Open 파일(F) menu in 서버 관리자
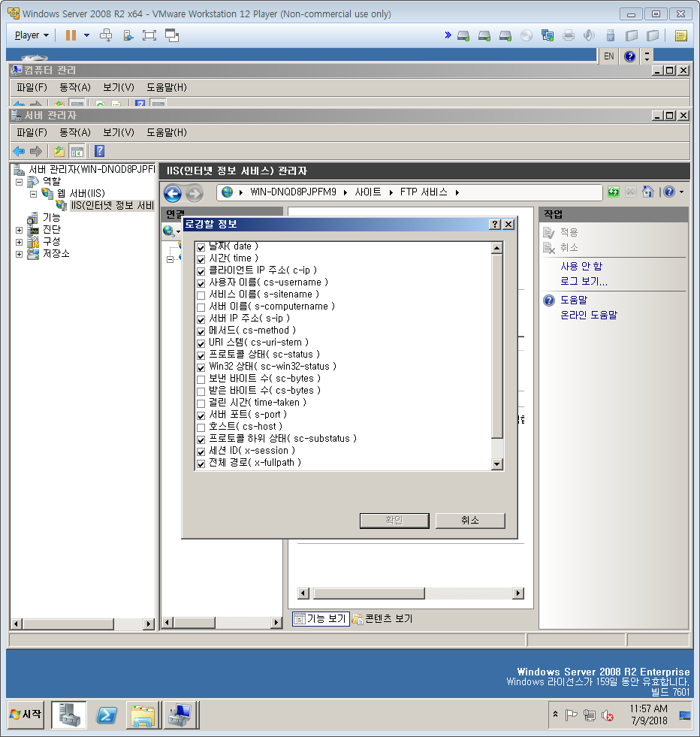The image size is (700, 737). tap(32, 132)
